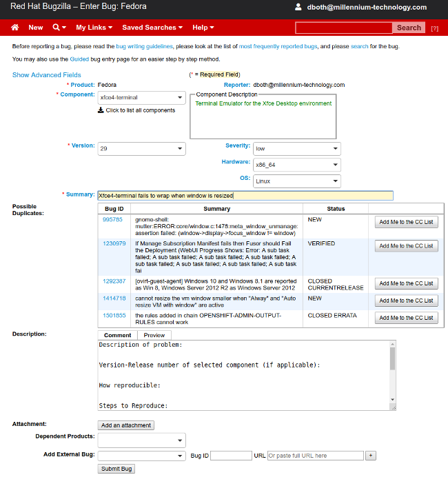
Task: Click the description resize grip corner
Action: click(x=394, y=407)
